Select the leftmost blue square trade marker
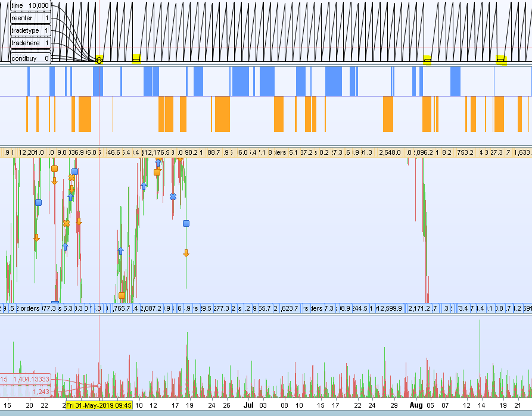This screenshot has height=416, width=532. coord(38,202)
